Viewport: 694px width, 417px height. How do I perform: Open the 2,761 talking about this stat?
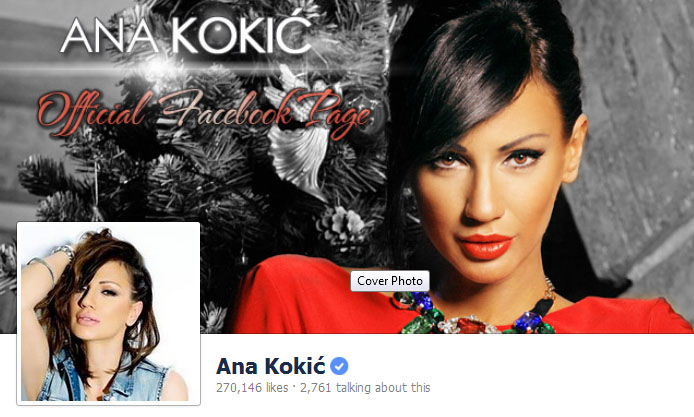tap(365, 388)
